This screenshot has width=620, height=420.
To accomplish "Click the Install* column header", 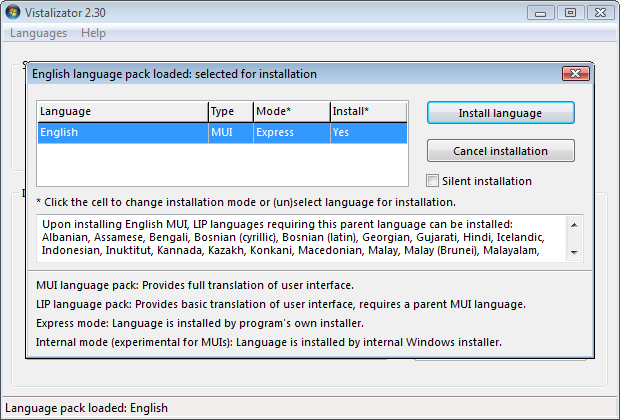I will pyautogui.click(x=369, y=112).
